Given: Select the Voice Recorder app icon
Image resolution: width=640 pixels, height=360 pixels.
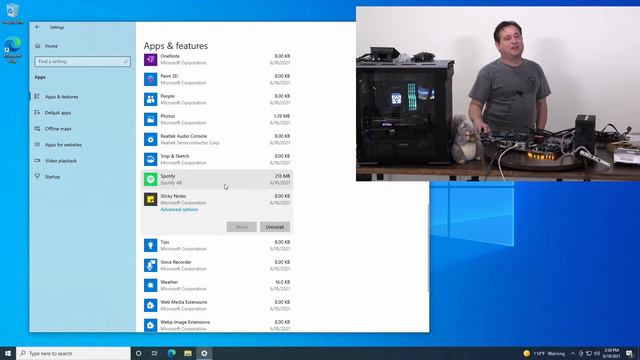Looking at the screenshot, I should (150, 265).
